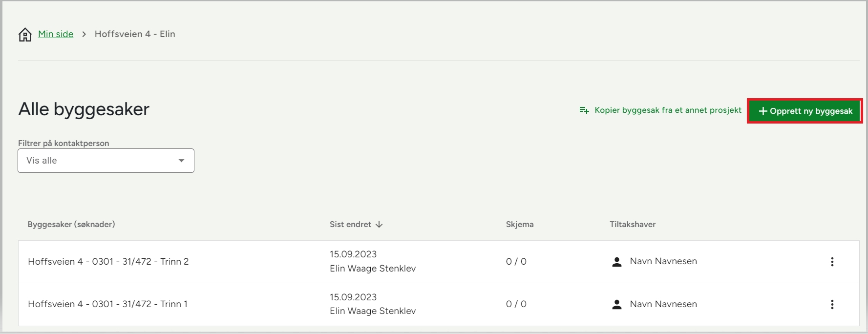Image resolution: width=868 pixels, height=334 pixels.
Task: Click the copy-list icon beside Kopier byggesak
Action: [x=584, y=110]
